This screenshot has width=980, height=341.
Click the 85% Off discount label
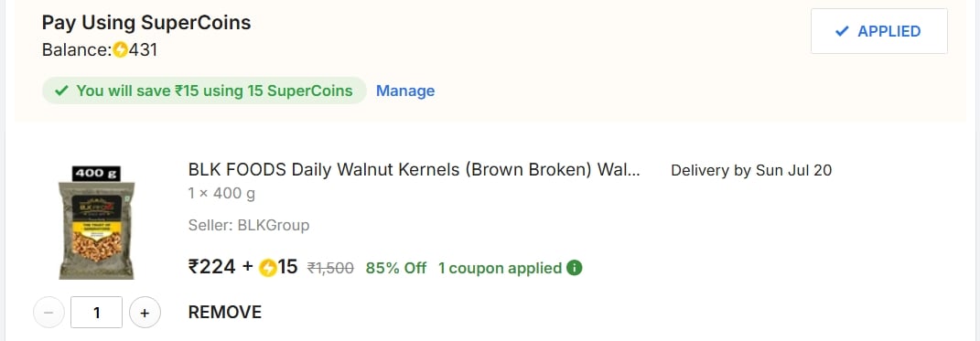tap(395, 268)
